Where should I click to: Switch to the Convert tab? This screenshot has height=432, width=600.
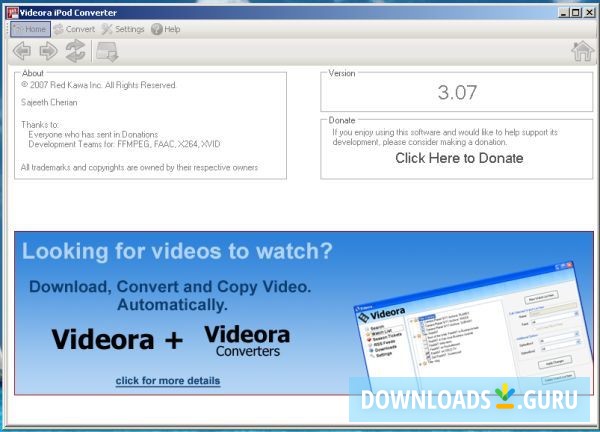pyautogui.click(x=74, y=29)
